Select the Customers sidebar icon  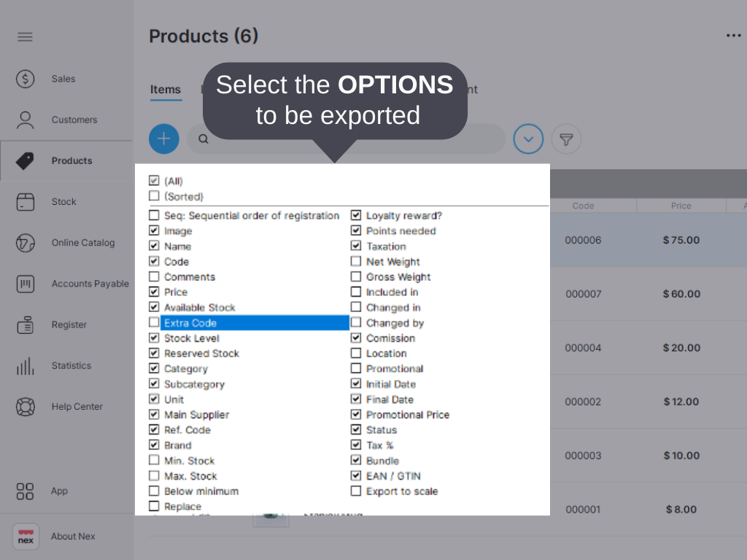coord(26,120)
